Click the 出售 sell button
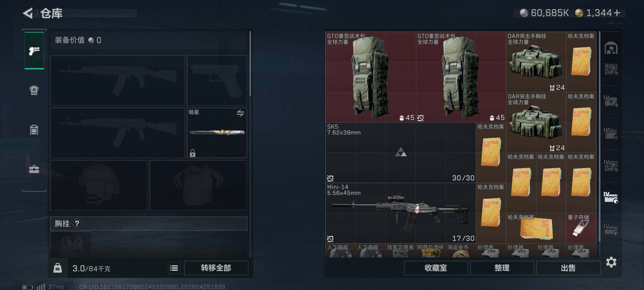Screen dimensions: 644x290 568,268
